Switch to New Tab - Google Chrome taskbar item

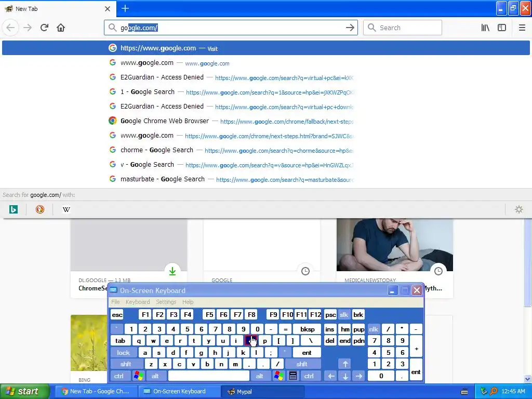96,391
